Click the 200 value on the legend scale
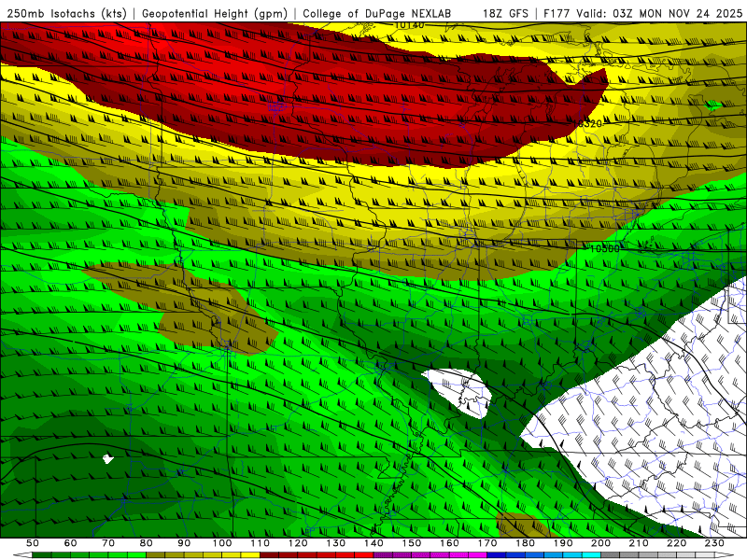Viewport: 747px width, 560px height. tap(601, 543)
